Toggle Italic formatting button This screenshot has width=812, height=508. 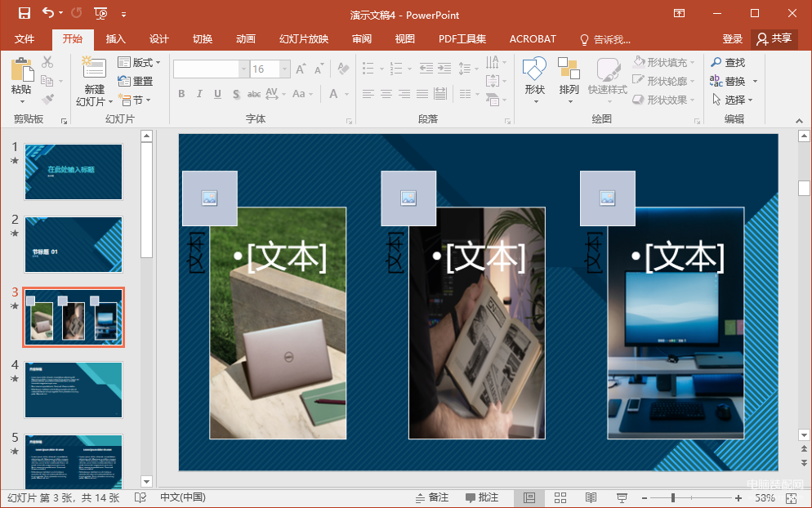[x=199, y=94]
